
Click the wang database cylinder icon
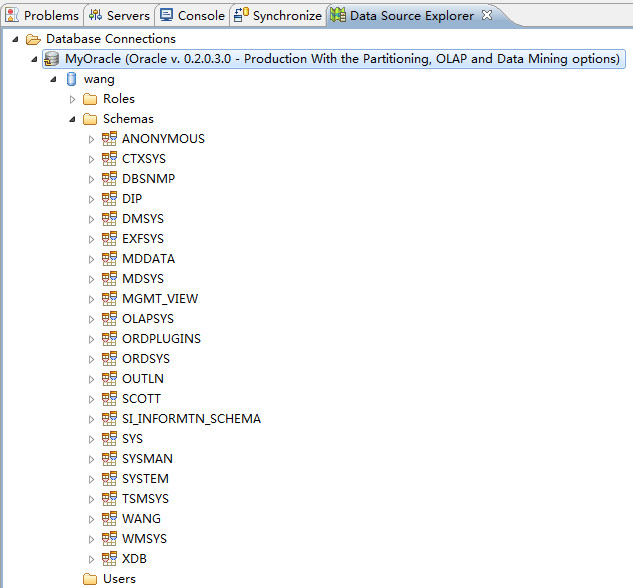(x=71, y=79)
